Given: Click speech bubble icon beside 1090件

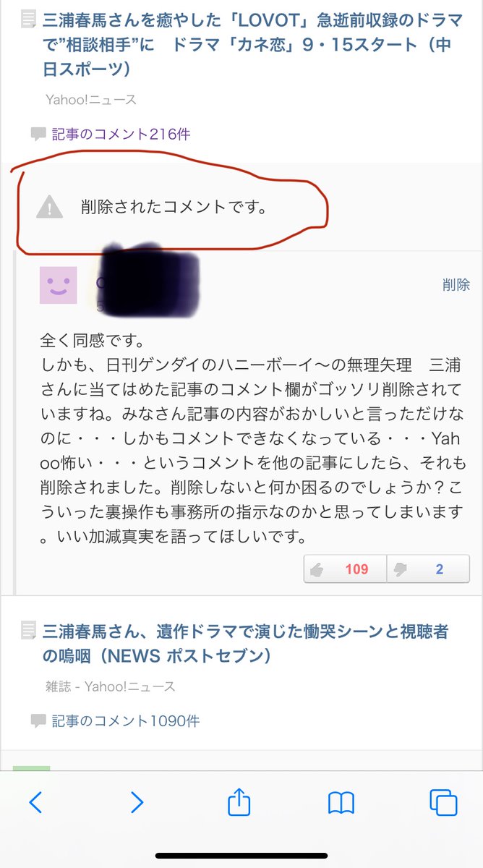Looking at the screenshot, I should [38, 721].
